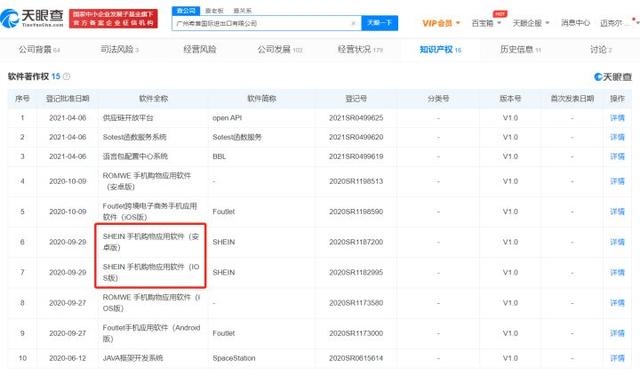The height and width of the screenshot is (376, 640).
Task: Expand the VIP会员 dropdown
Action: (441, 23)
